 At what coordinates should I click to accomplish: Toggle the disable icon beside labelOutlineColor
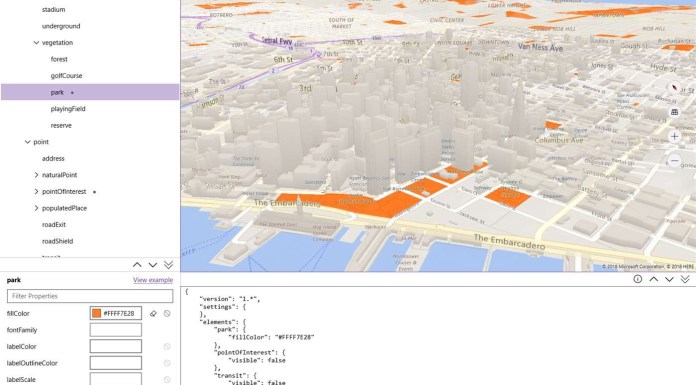167,363
